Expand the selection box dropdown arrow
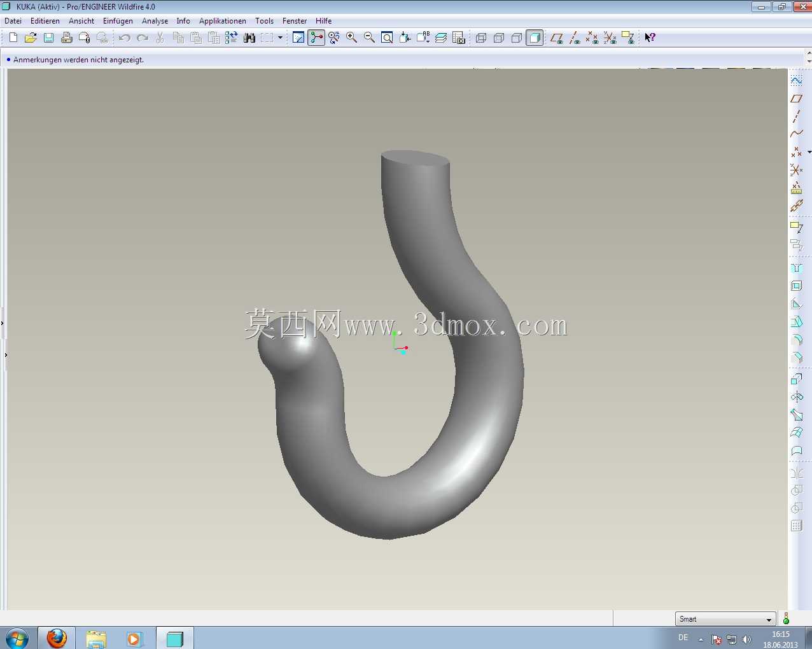The height and width of the screenshot is (649, 812). (x=280, y=38)
